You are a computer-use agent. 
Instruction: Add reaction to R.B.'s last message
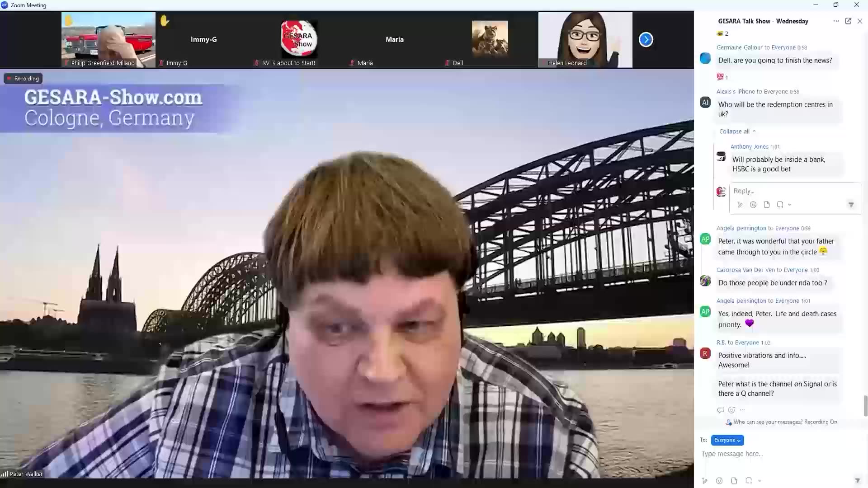coord(731,410)
